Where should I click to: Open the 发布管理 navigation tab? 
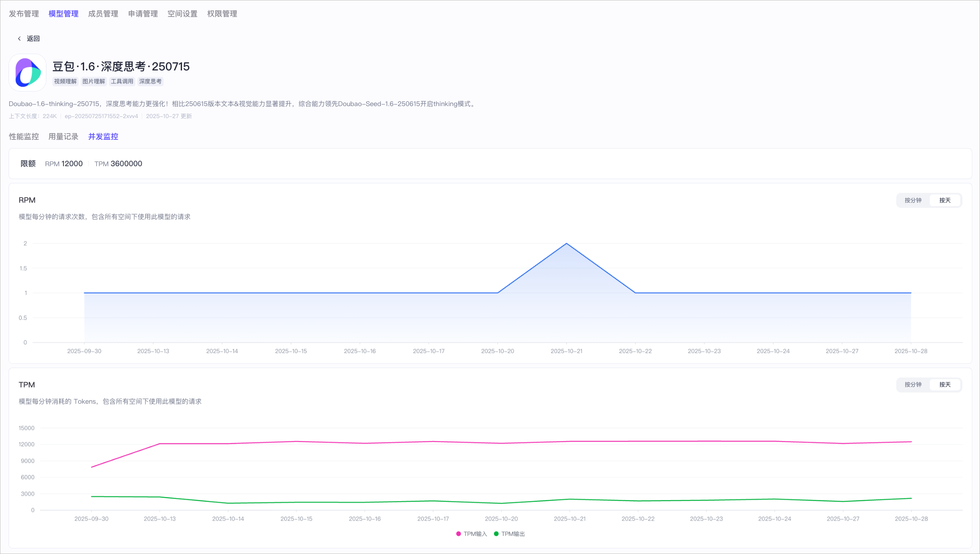(x=24, y=14)
